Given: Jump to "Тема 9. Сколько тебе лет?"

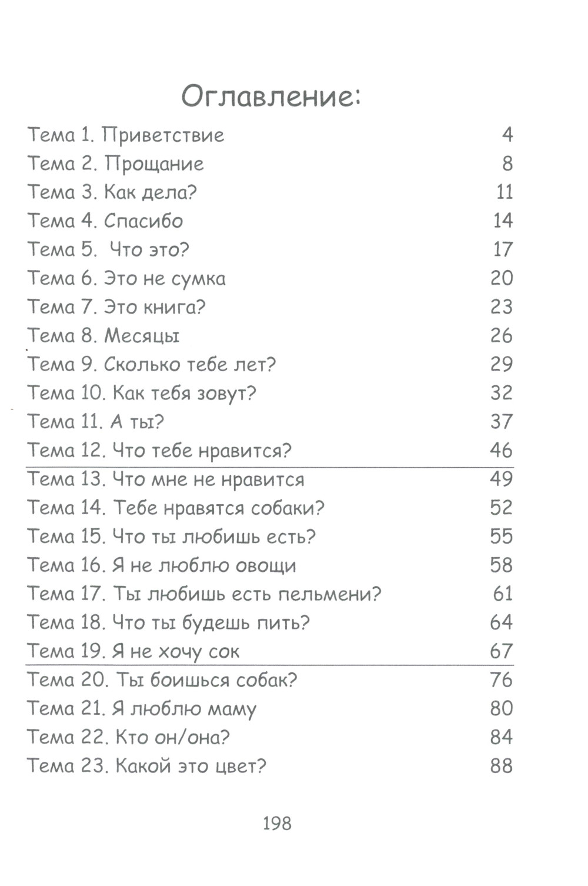Looking at the screenshot, I should tap(152, 365).
